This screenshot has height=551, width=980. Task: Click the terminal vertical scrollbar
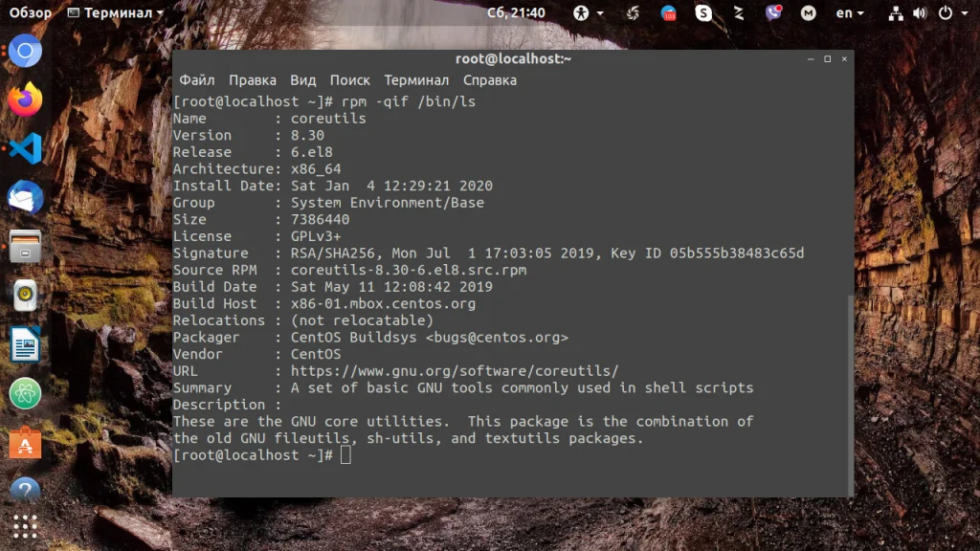(850, 395)
